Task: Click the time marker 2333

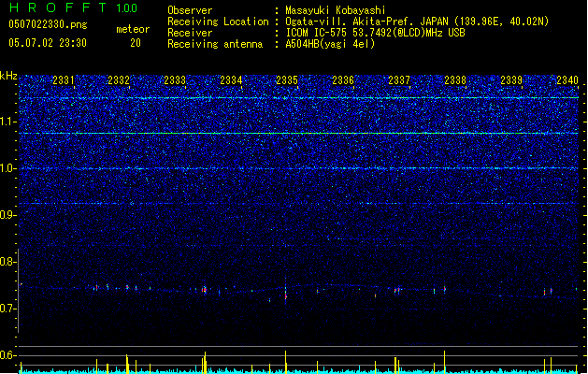Action: pyautogui.click(x=175, y=79)
